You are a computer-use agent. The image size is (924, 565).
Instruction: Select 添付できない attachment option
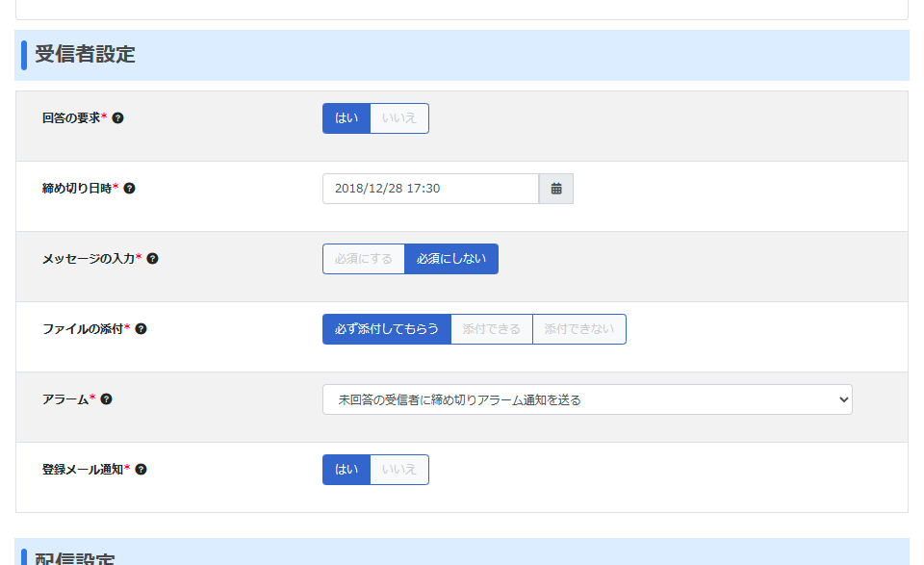[578, 329]
